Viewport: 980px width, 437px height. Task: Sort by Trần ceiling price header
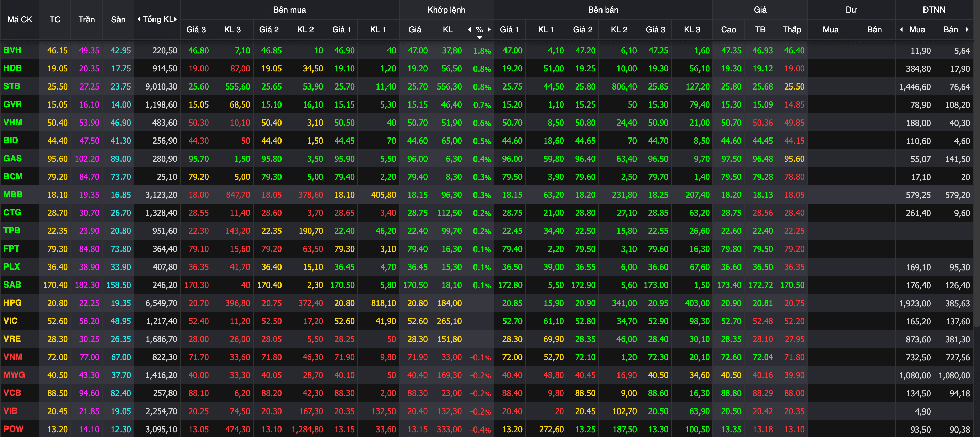[x=86, y=19]
